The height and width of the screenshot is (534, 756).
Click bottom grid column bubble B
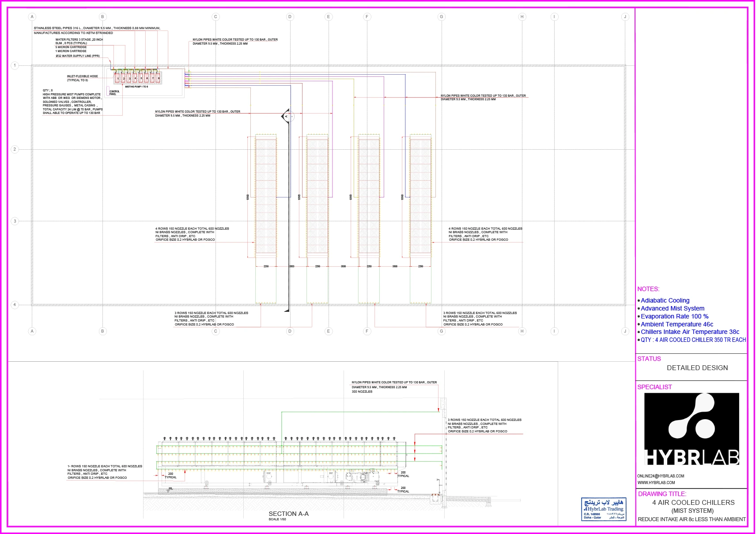[102, 331]
